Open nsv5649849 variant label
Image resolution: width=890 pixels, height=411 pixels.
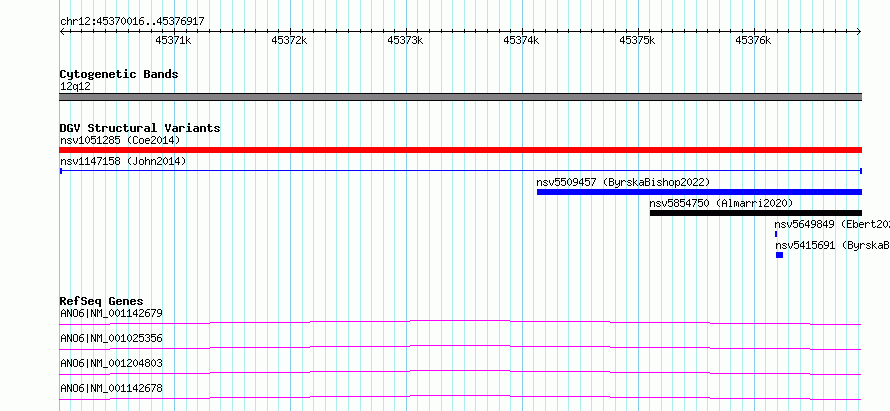click(x=832, y=224)
